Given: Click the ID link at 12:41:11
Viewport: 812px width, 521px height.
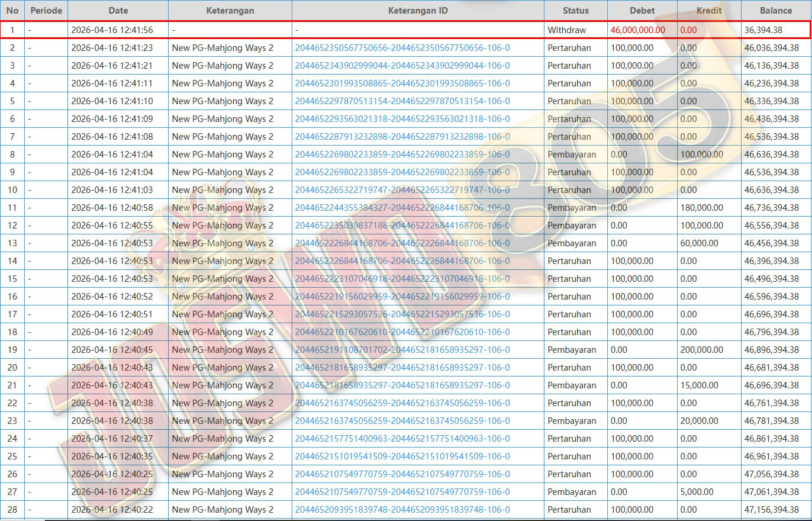Looking at the screenshot, I should (402, 83).
